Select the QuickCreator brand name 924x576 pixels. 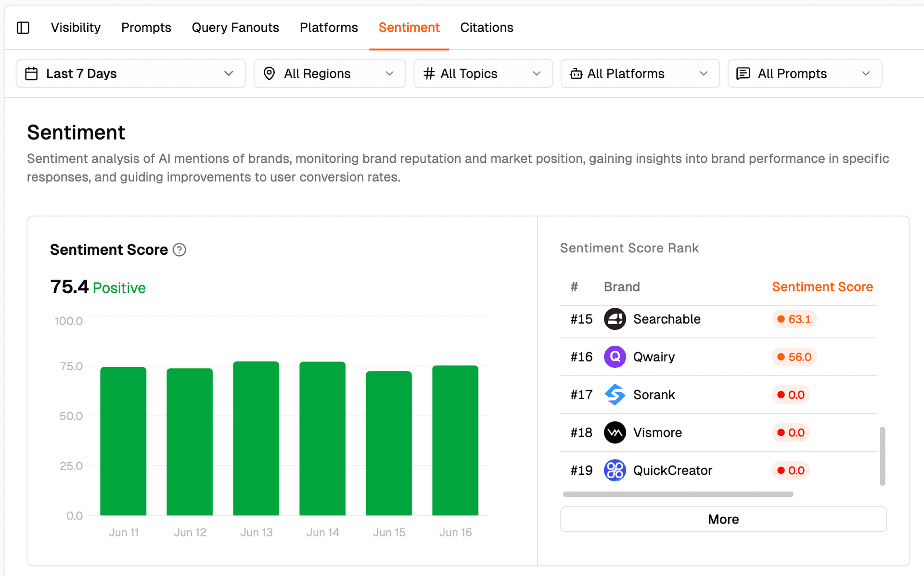[x=672, y=470]
